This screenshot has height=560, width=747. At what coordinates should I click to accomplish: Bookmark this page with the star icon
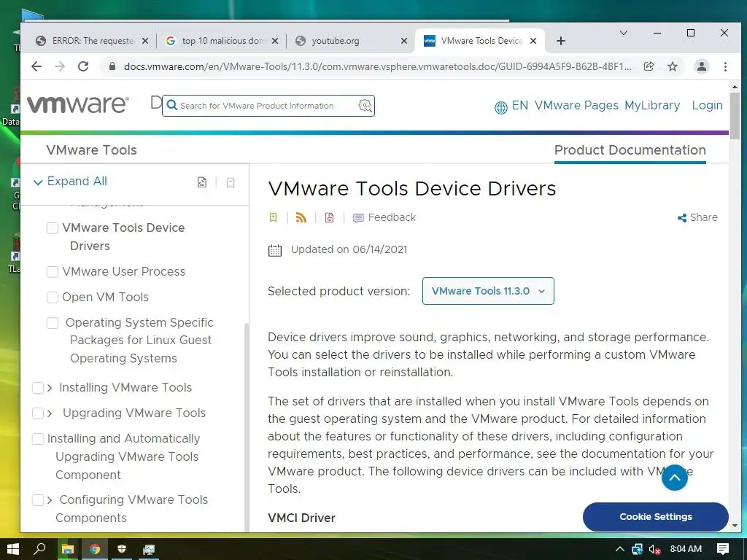pyautogui.click(x=672, y=66)
